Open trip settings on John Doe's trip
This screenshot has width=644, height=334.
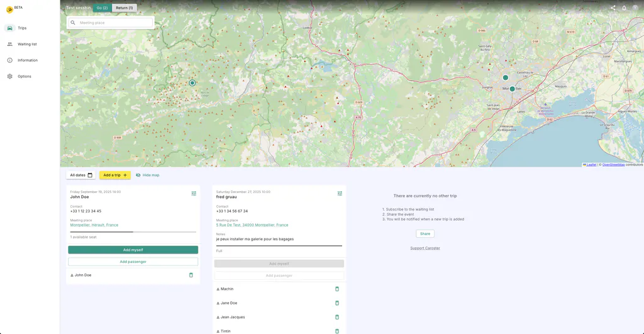point(194,194)
